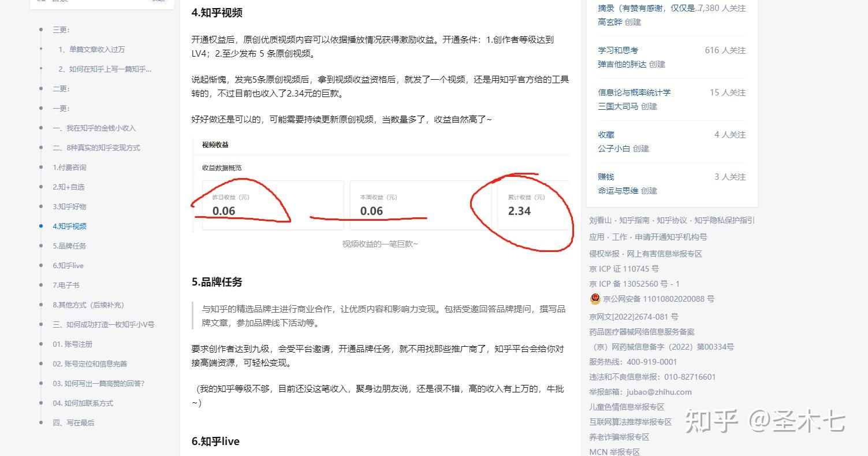Open the 应用 footer link
This screenshot has width=868, height=456.
click(597, 237)
